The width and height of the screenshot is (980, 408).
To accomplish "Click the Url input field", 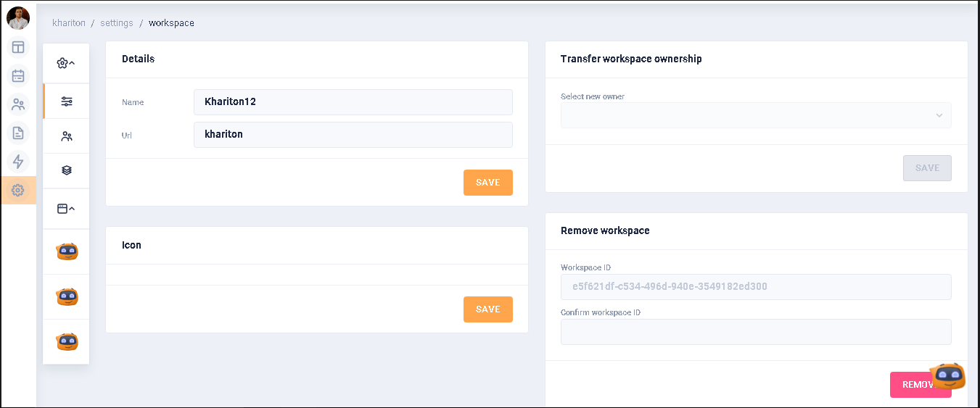I will pyautogui.click(x=353, y=135).
